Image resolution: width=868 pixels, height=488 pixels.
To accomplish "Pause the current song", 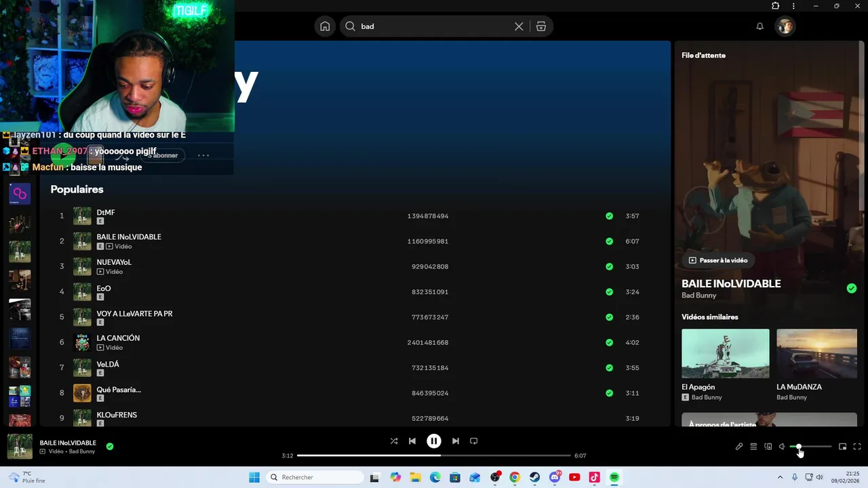I will (434, 441).
